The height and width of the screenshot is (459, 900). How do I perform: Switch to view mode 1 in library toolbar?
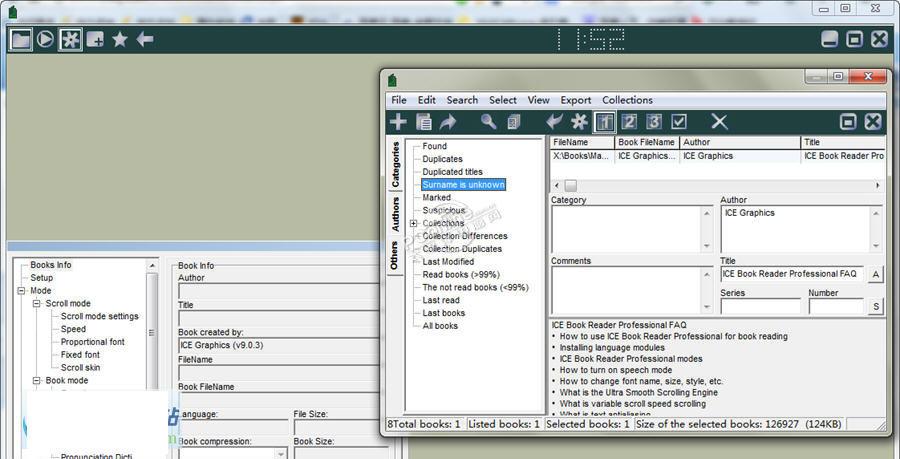pos(604,122)
